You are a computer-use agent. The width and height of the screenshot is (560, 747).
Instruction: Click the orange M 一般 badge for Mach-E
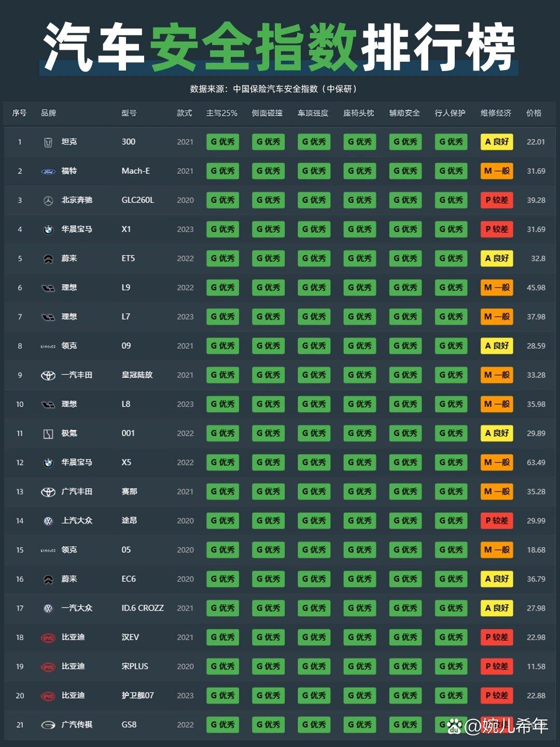[x=497, y=171]
